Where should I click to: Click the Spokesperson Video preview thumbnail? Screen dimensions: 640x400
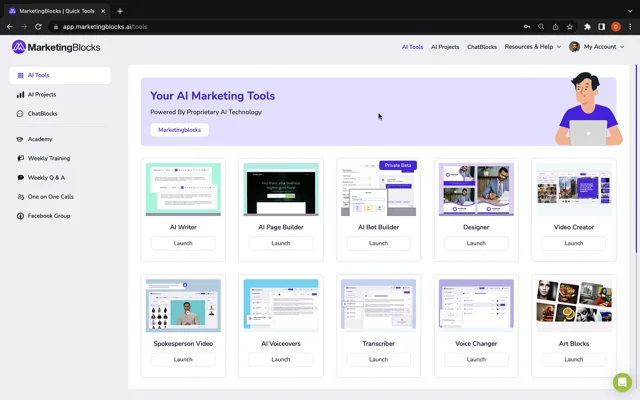(183, 306)
